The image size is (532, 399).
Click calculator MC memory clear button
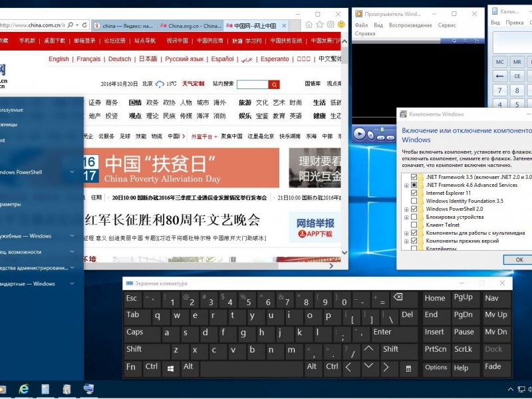[x=499, y=62]
